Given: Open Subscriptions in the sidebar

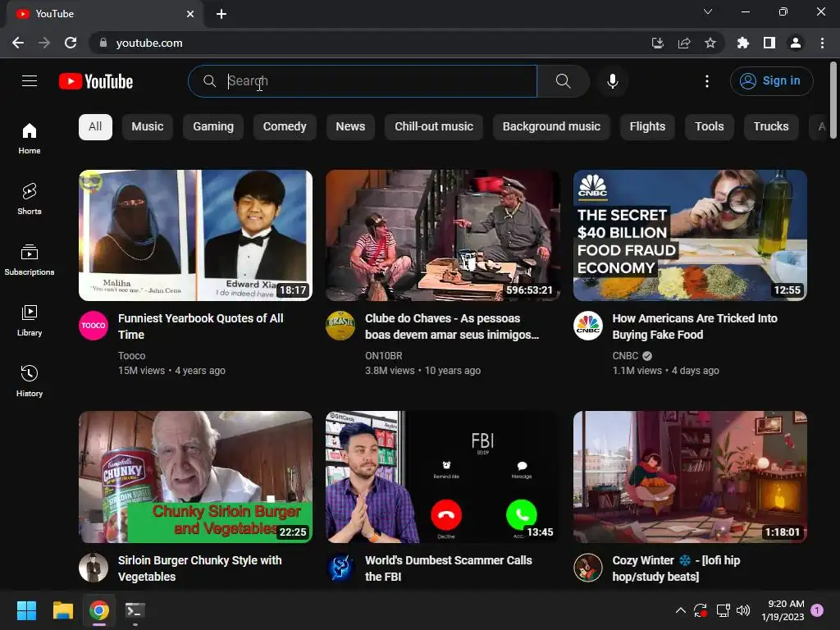Looking at the screenshot, I should pos(30,260).
